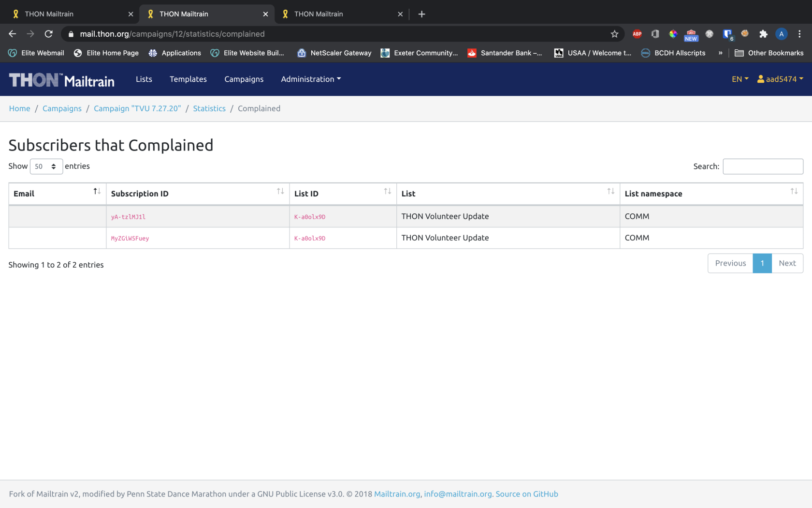Image resolution: width=812 pixels, height=508 pixels.
Task: Click the extension icon with NEW badge
Action: coord(691,35)
